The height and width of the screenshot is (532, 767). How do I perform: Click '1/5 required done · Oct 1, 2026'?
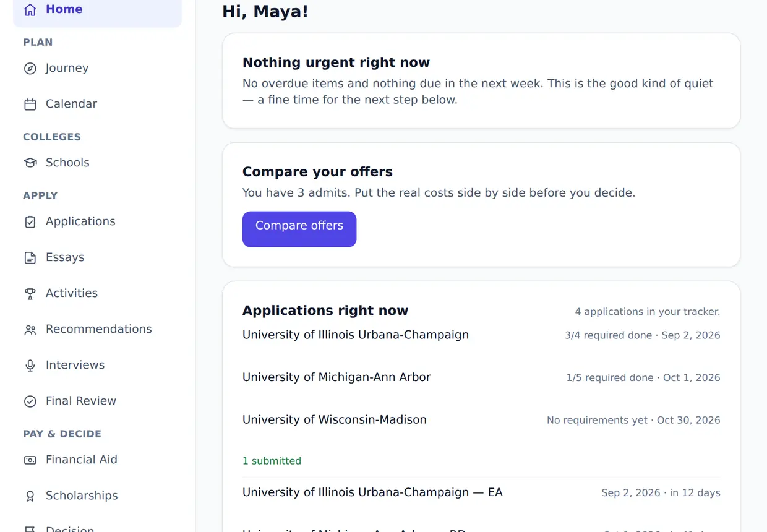643,377
